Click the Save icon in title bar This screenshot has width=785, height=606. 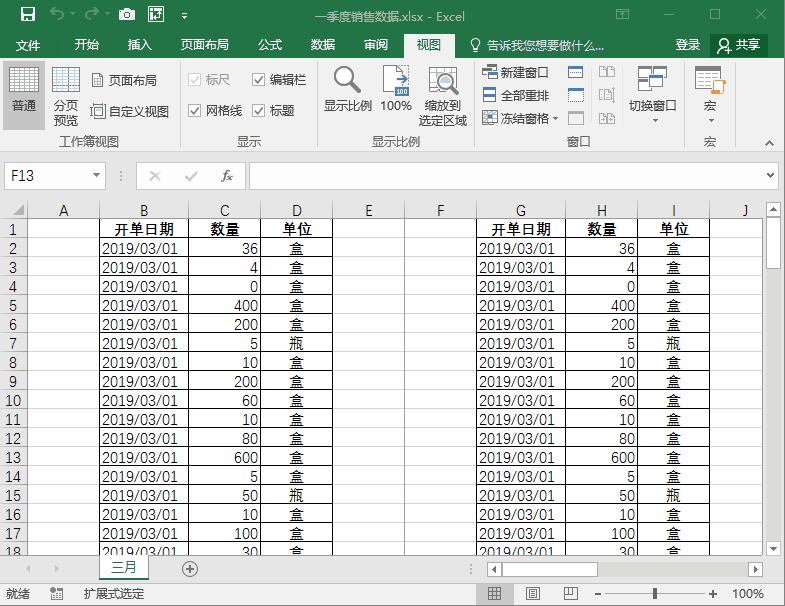point(27,15)
